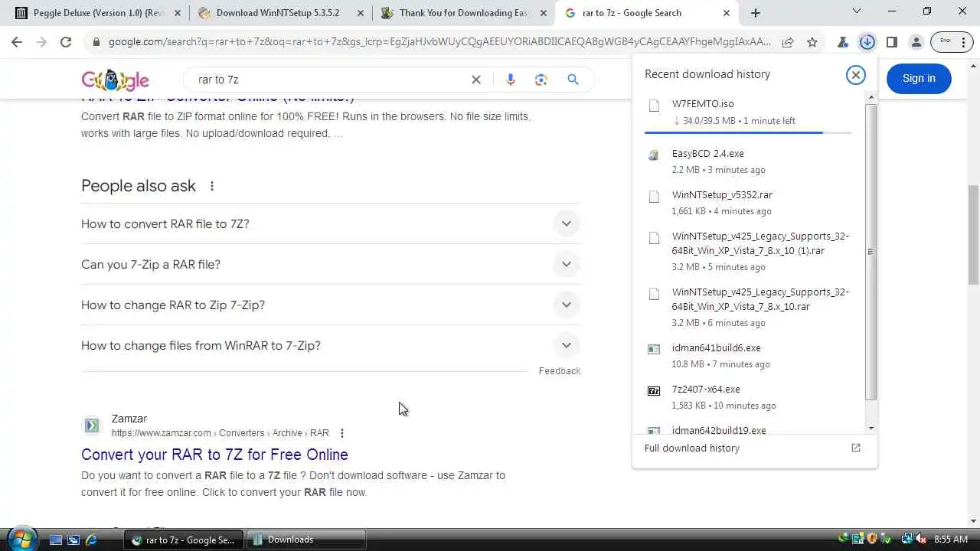Viewport: 980px width, 551px height.
Task: Open the Chrome side panel
Action: click(892, 43)
